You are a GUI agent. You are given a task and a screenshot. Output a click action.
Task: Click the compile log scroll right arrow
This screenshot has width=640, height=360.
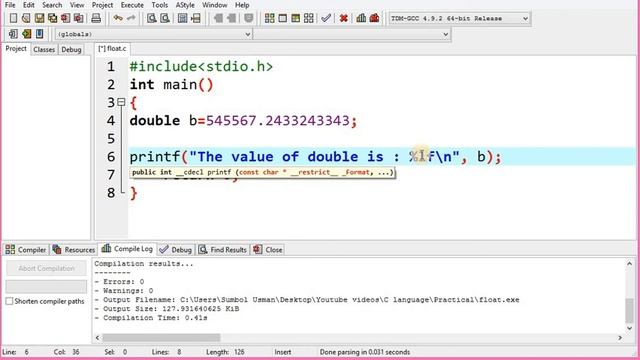pos(620,338)
